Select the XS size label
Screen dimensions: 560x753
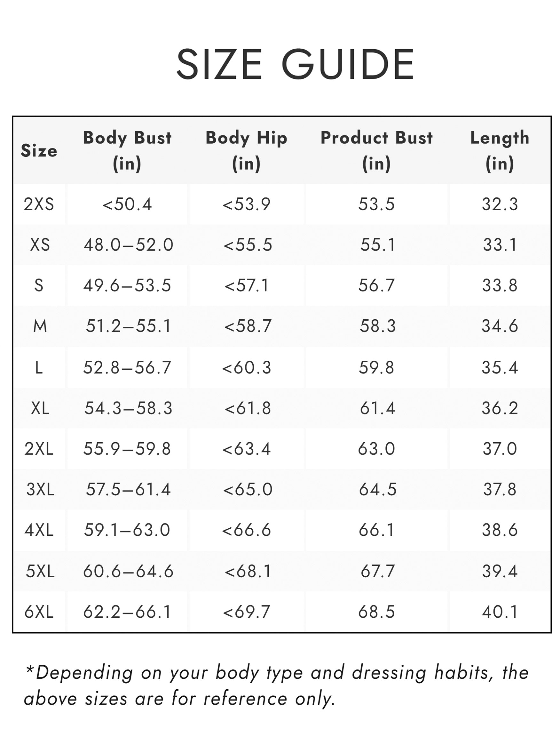(x=40, y=244)
